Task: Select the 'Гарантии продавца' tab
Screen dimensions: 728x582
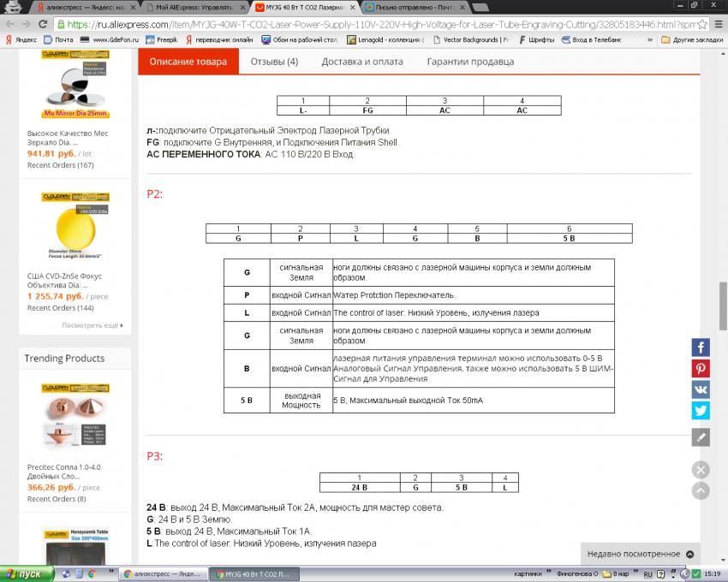Action: click(x=470, y=62)
